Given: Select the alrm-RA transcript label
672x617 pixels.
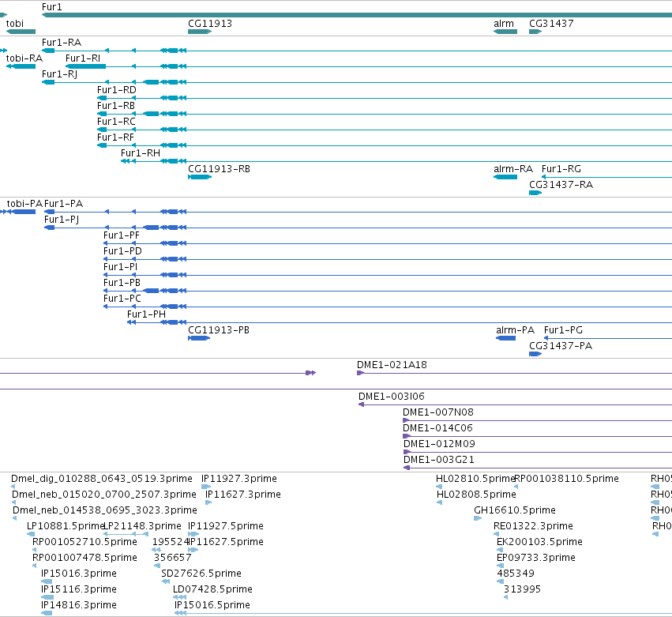Looking at the screenshot, I should coord(513,169).
